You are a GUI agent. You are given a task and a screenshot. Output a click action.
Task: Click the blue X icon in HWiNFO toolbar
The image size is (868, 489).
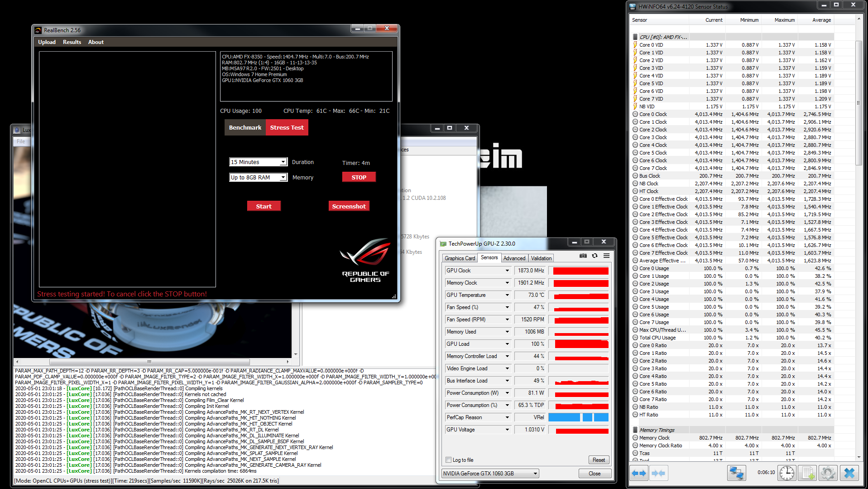[x=849, y=473]
